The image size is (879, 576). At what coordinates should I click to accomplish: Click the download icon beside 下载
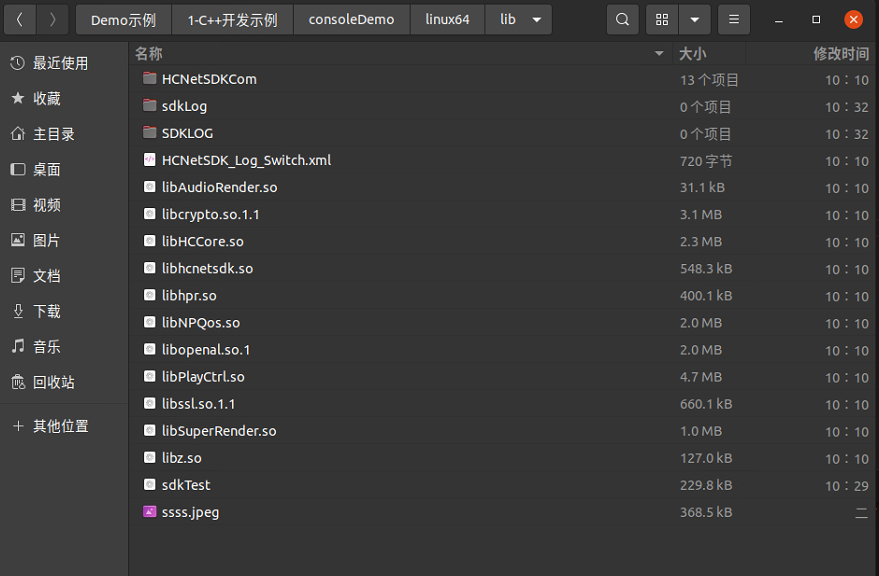pos(18,311)
